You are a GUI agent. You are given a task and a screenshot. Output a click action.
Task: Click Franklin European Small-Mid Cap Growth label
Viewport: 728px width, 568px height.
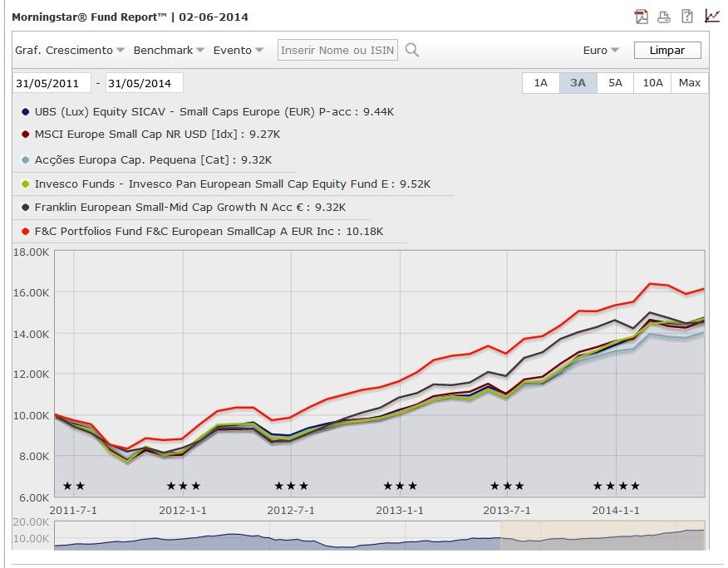click(189, 208)
